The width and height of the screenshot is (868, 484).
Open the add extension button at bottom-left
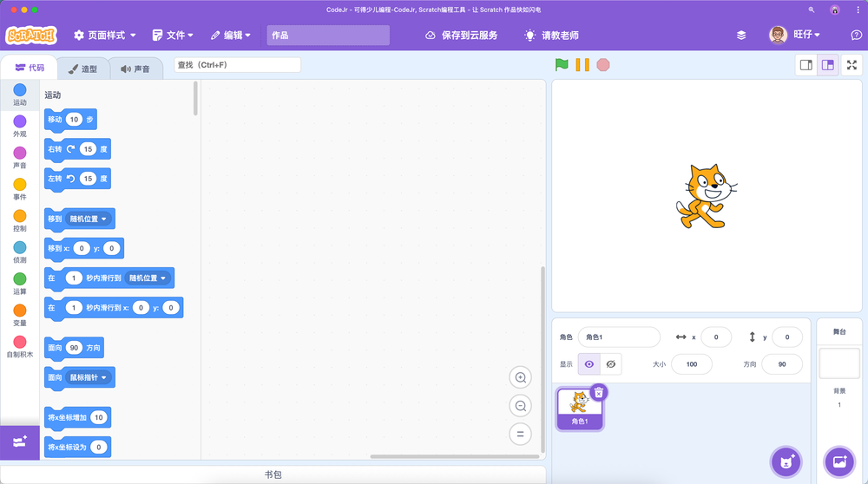click(20, 442)
